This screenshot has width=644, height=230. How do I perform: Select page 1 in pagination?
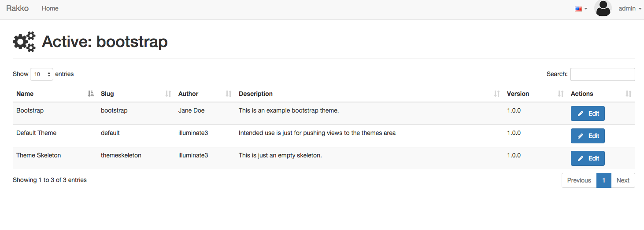click(x=603, y=180)
